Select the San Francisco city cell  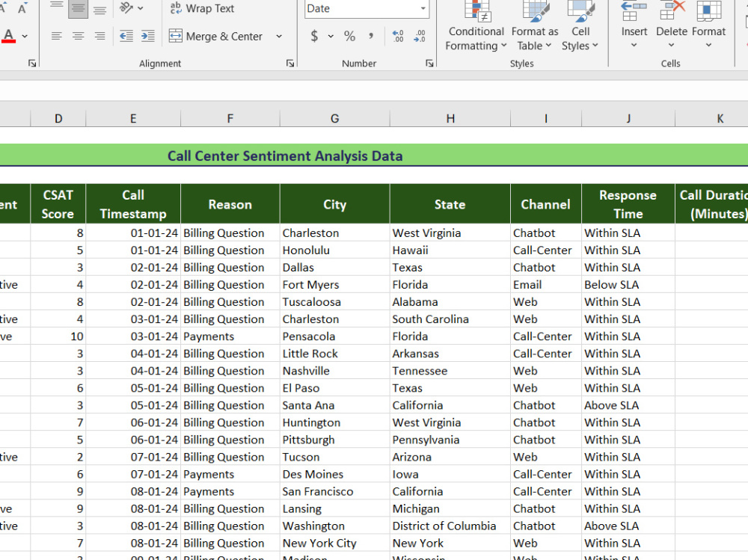335,491
